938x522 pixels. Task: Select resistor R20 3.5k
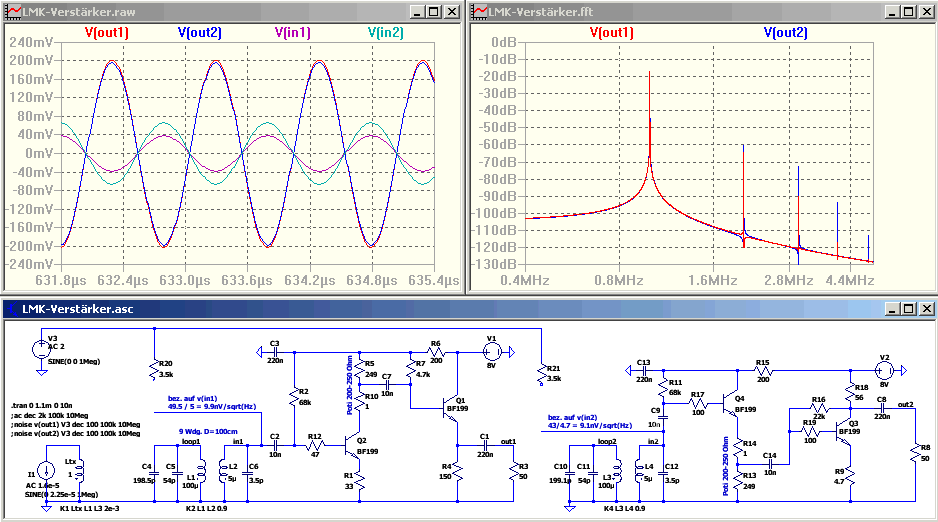154,370
